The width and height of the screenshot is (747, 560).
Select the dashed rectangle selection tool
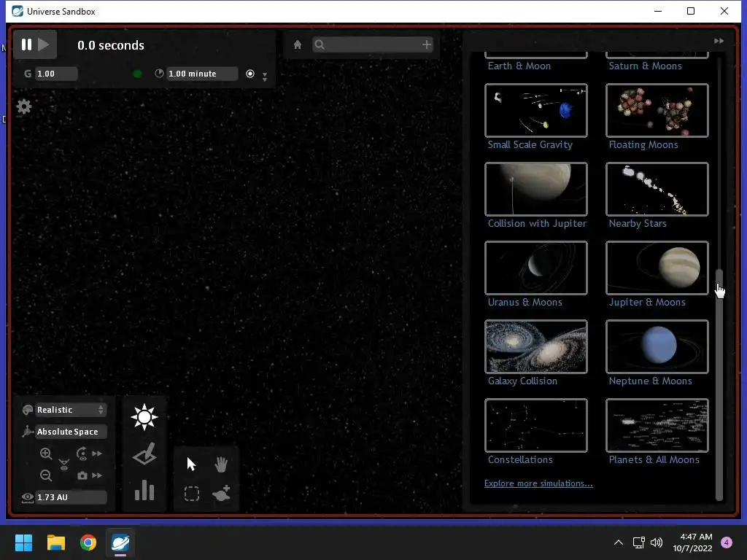tap(192, 494)
